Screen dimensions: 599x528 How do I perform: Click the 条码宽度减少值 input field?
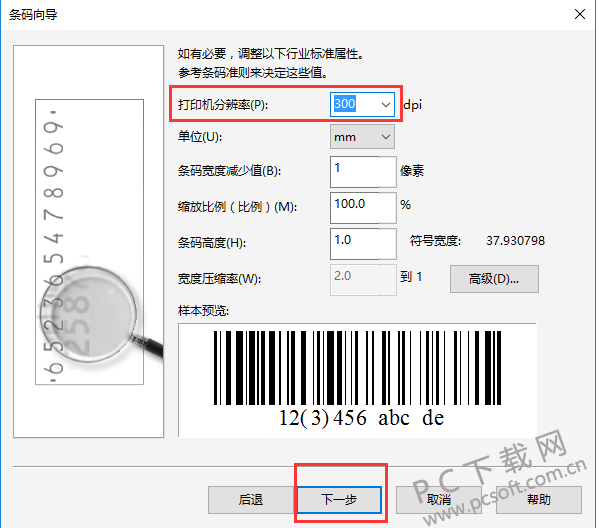pyautogui.click(x=363, y=172)
